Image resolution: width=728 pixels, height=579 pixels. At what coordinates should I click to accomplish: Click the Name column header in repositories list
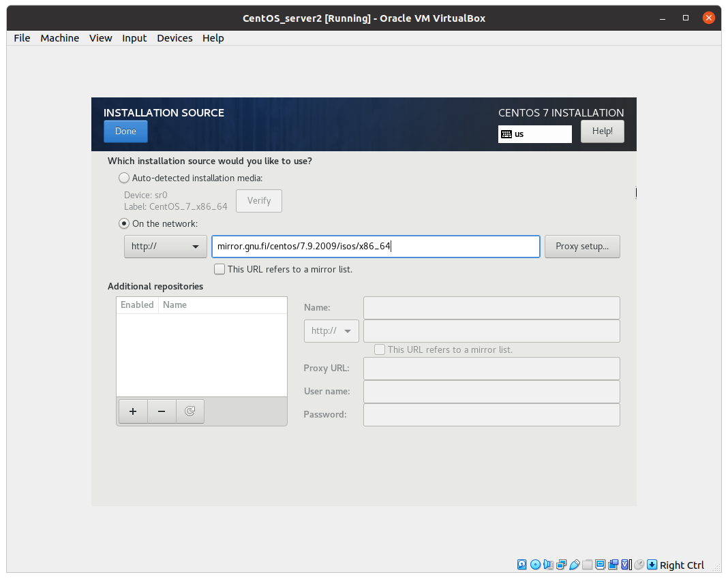pos(175,305)
